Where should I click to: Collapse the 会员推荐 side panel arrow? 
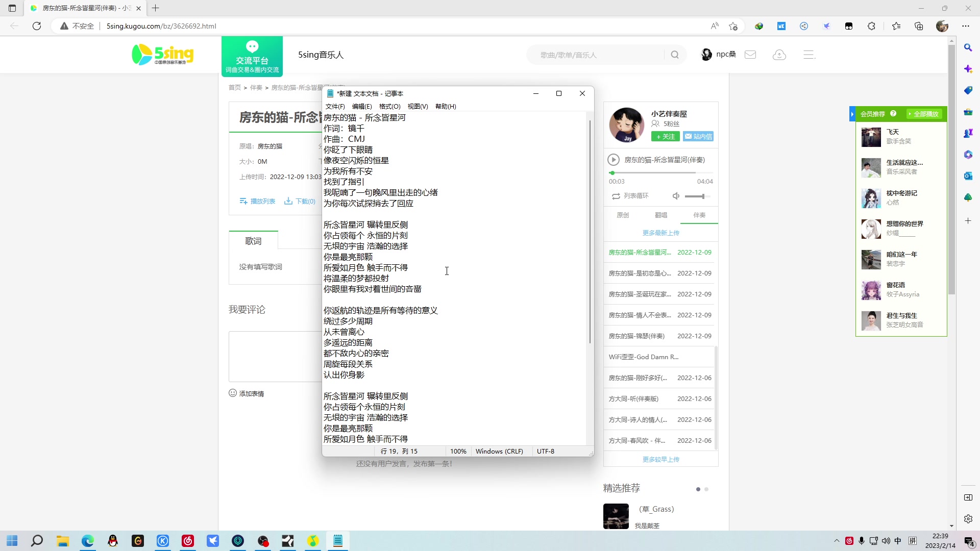coord(851,114)
